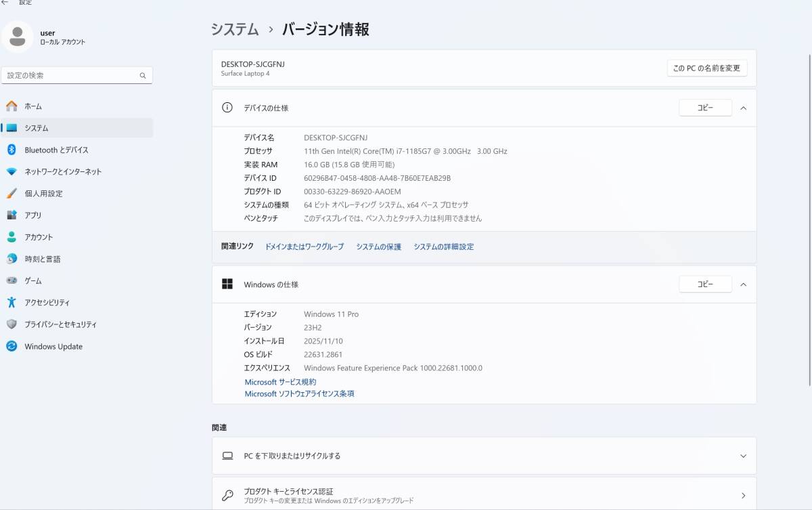Click the ペンとタッチ description text
The width and height of the screenshot is (812, 510).
(392, 219)
